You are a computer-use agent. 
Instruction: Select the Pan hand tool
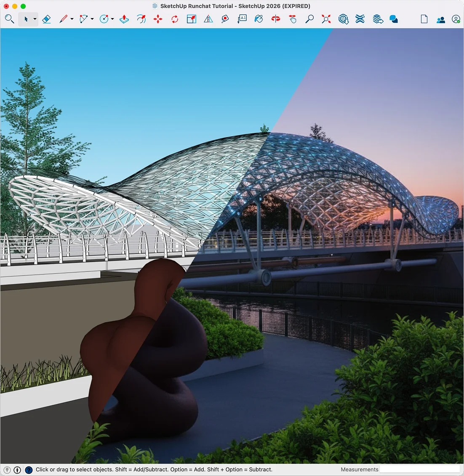(x=292, y=19)
